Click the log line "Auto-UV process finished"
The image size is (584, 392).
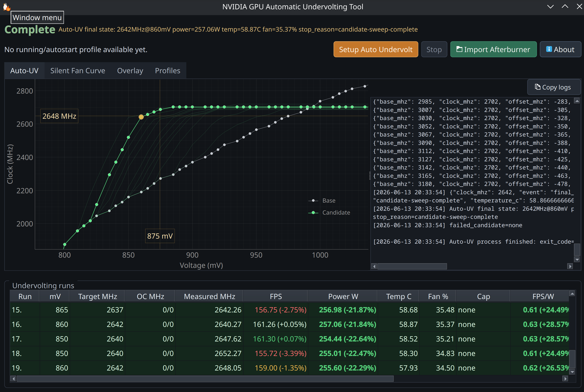tap(473, 242)
